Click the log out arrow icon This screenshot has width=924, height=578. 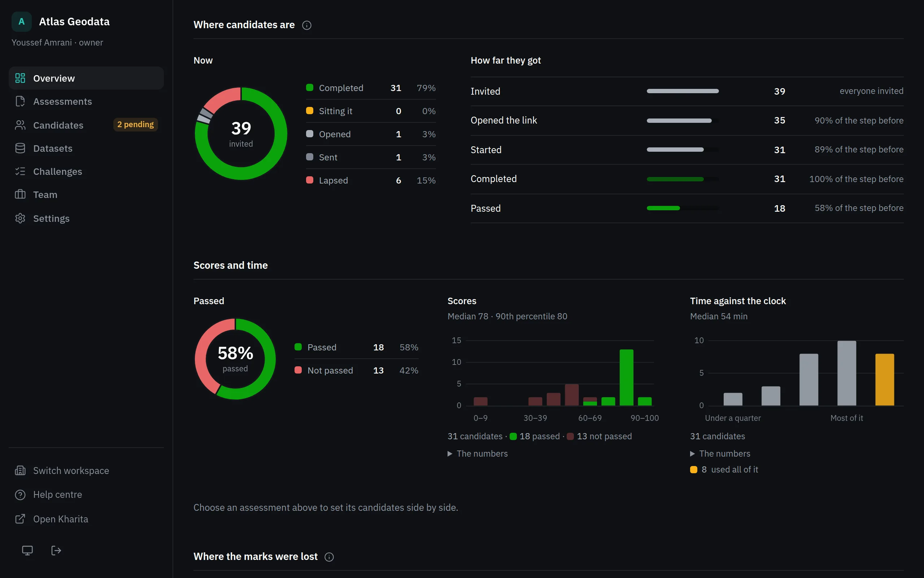coord(56,551)
